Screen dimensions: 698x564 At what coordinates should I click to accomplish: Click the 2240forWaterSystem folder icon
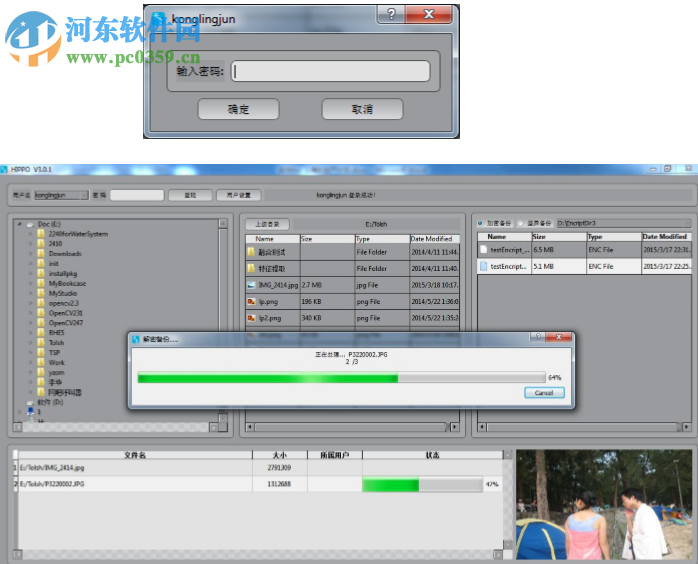41,234
